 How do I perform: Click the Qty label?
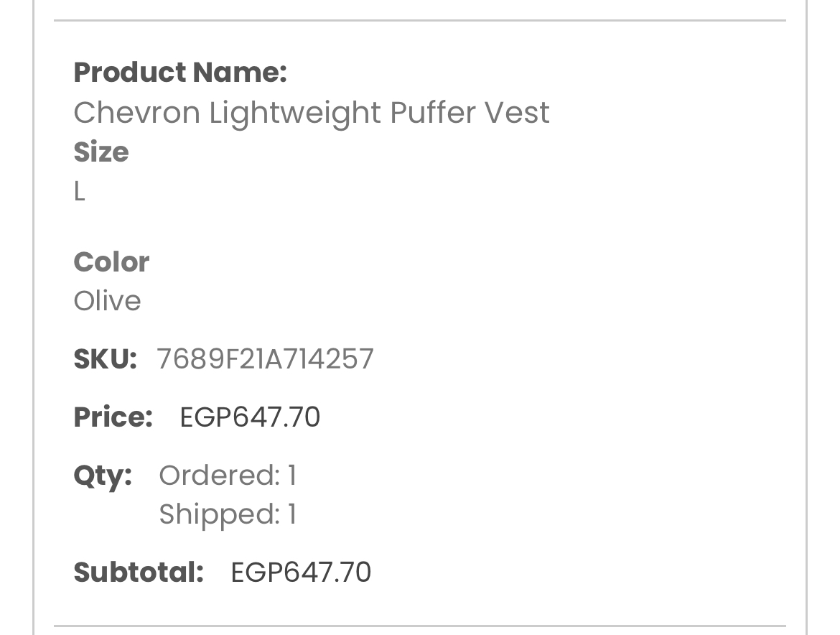coord(102,476)
